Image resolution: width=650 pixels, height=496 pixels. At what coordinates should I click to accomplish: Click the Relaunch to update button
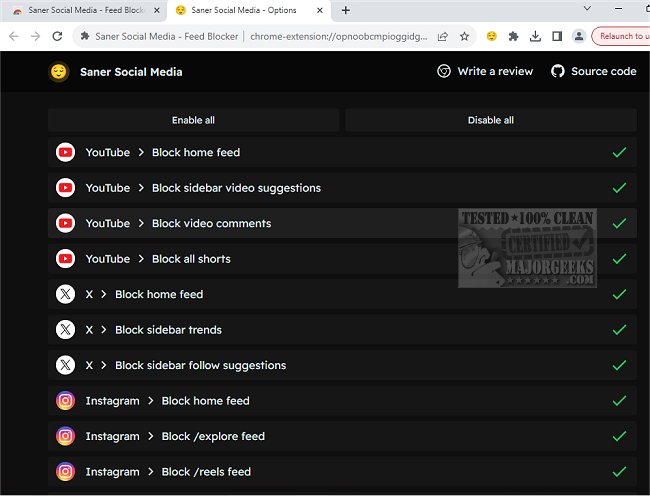pyautogui.click(x=621, y=36)
